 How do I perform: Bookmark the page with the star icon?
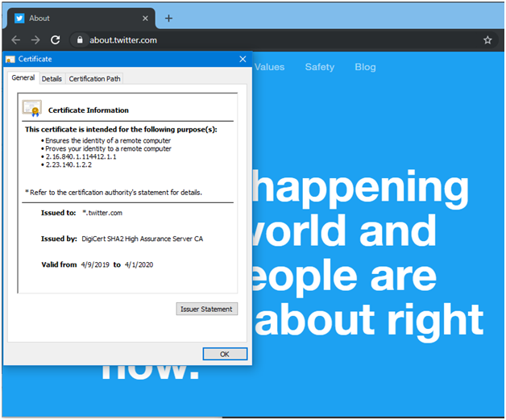(x=487, y=40)
